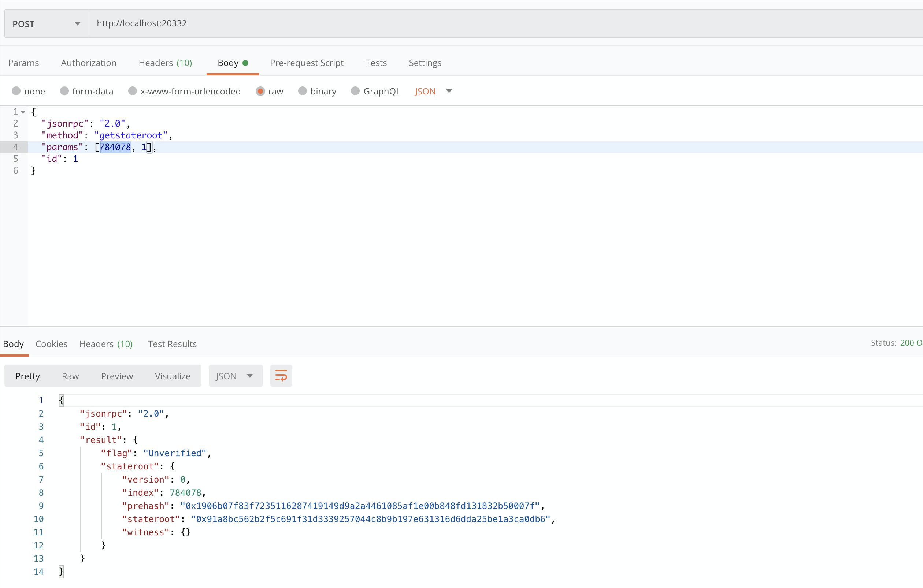Open the POST method dropdown
Screen dimensions: 923x588
pos(47,24)
